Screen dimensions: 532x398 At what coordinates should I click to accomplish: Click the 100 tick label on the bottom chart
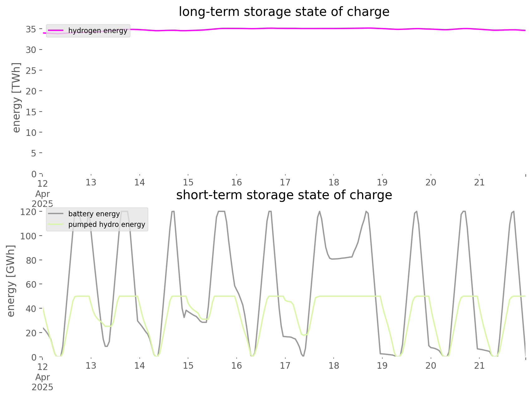pyautogui.click(x=28, y=236)
